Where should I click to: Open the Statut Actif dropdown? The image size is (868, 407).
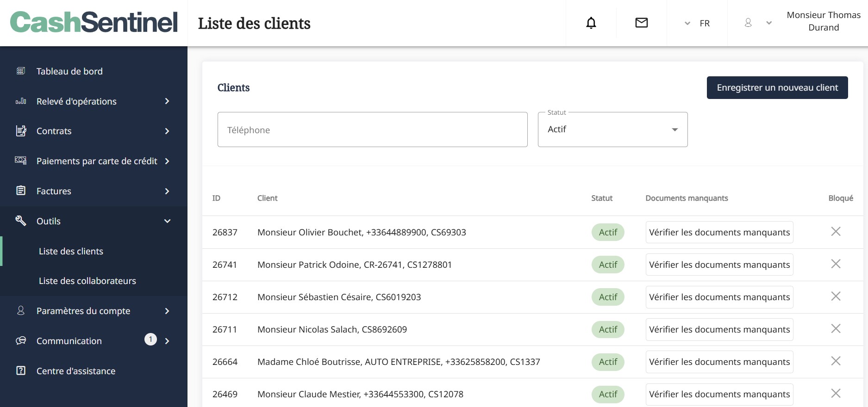click(x=612, y=129)
